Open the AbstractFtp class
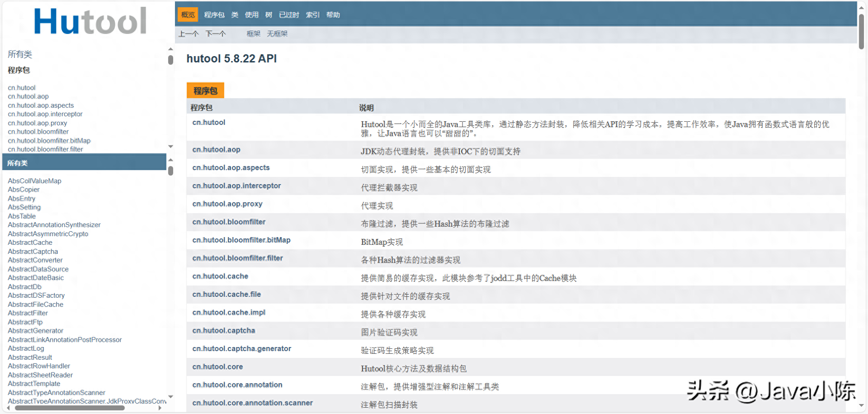Screen dimensions: 868x414 [25, 322]
